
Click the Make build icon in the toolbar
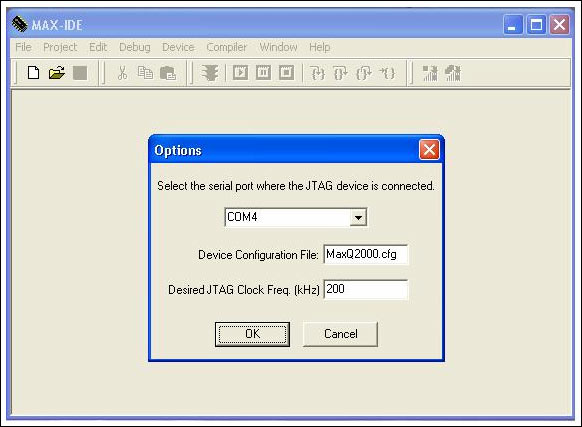[430, 73]
